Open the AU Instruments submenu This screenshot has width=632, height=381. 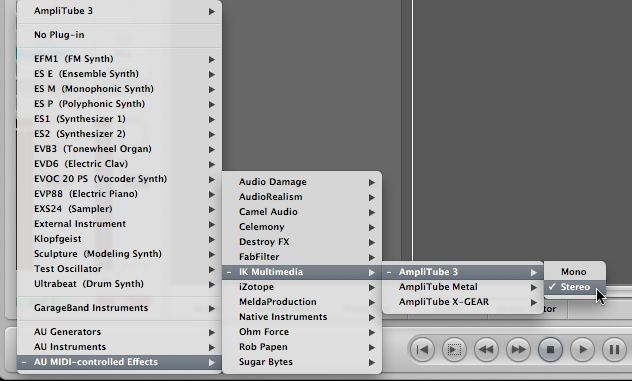point(119,347)
